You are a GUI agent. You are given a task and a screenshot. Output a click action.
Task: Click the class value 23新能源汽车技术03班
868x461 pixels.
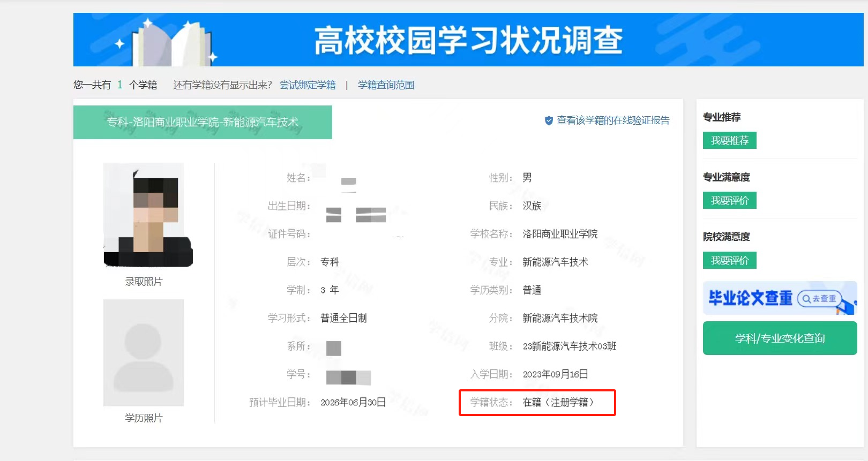click(570, 346)
